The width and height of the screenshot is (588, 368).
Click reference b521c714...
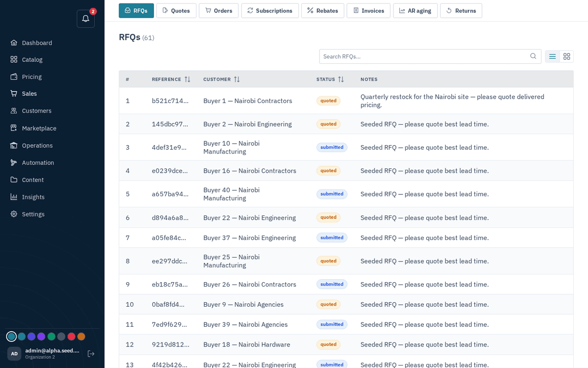point(170,101)
